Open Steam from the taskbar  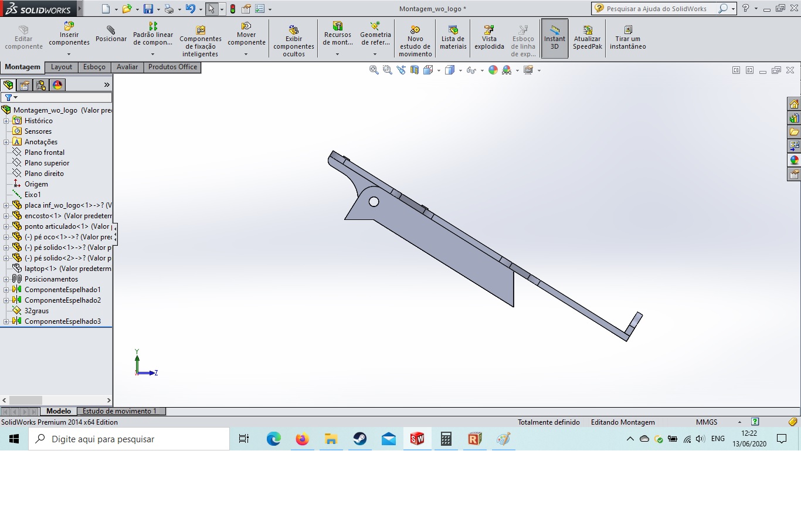(359, 439)
